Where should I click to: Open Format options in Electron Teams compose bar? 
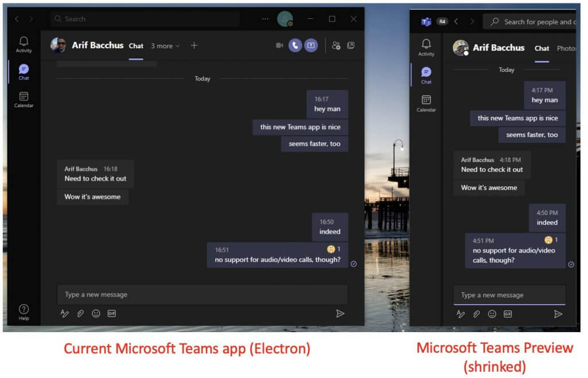(64, 314)
